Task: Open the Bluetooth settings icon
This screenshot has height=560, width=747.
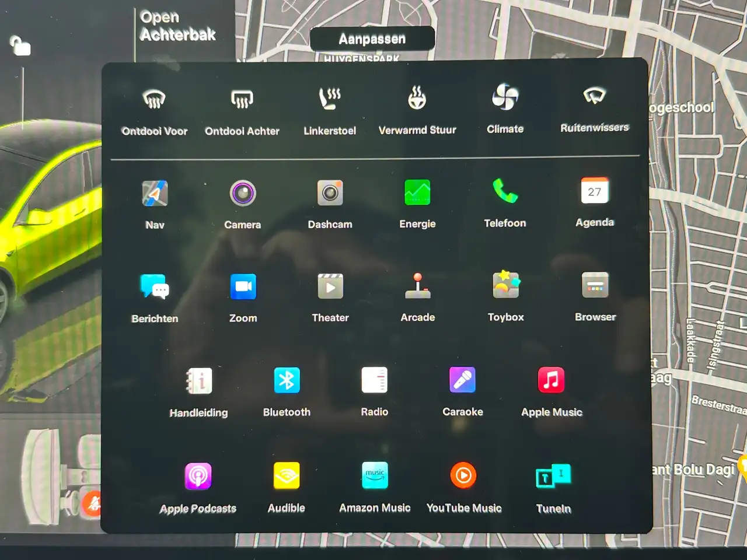Action: (287, 381)
